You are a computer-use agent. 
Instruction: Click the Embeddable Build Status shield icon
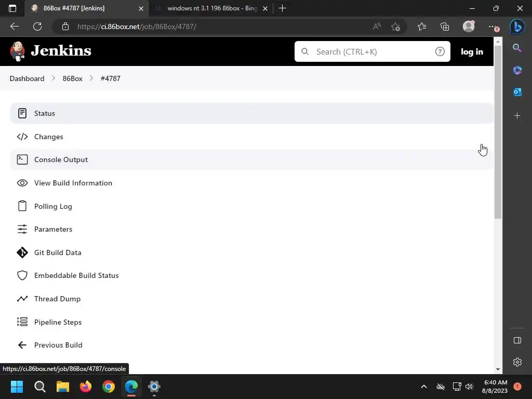(x=22, y=275)
